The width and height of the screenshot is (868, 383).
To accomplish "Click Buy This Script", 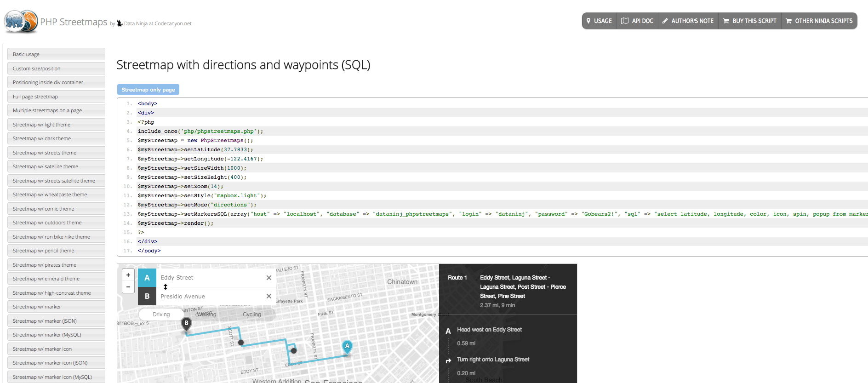I will click(x=749, y=21).
